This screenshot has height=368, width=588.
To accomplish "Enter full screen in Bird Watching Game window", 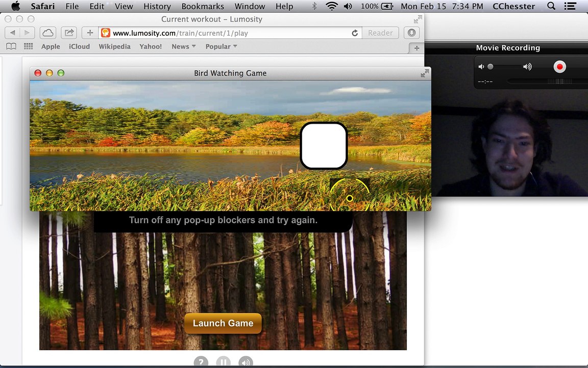I will (425, 73).
